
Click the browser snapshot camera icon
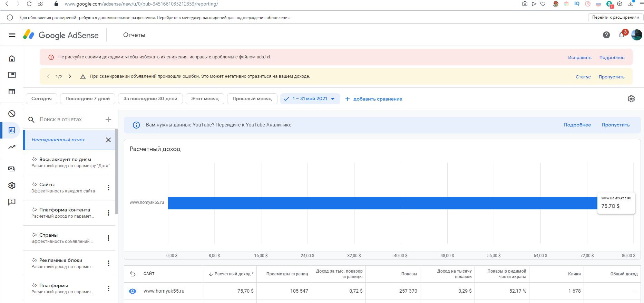[x=525, y=4]
